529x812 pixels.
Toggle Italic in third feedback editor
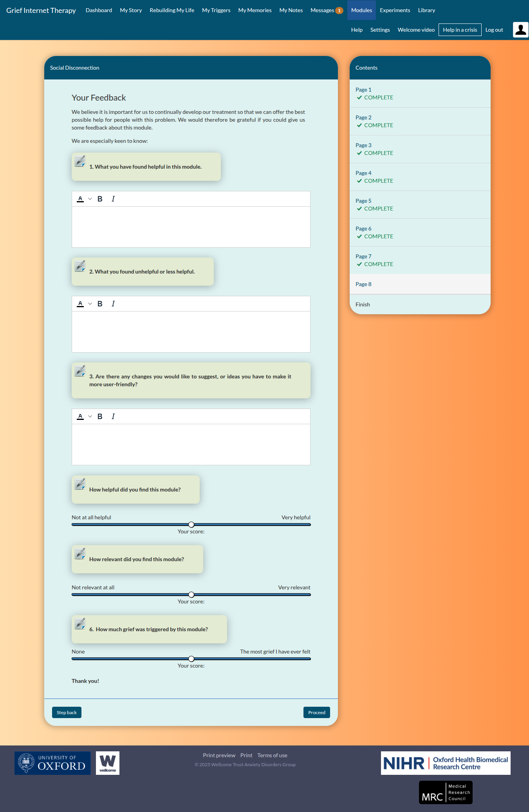(113, 416)
